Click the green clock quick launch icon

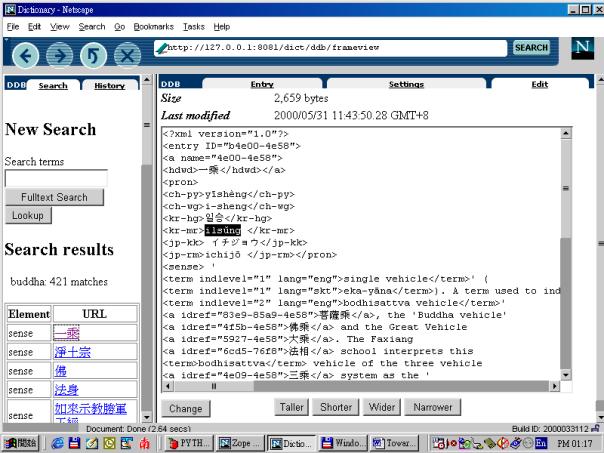(x=109, y=443)
